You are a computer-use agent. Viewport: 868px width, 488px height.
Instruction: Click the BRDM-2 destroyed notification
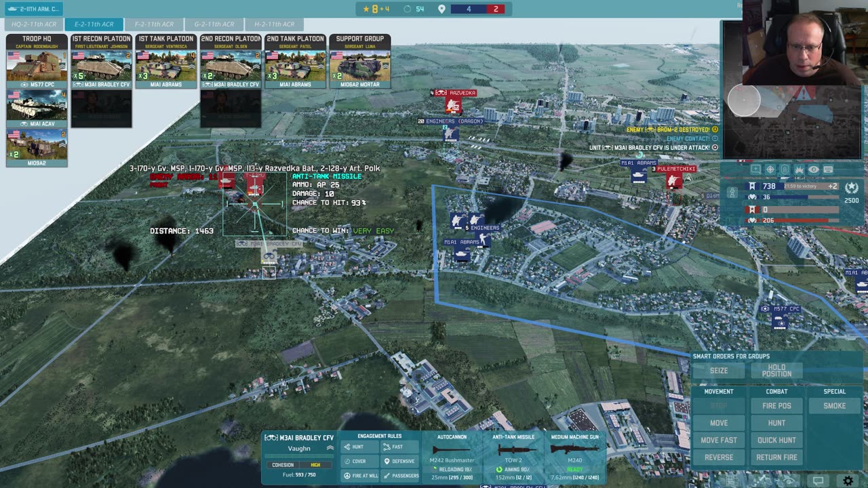click(672, 129)
